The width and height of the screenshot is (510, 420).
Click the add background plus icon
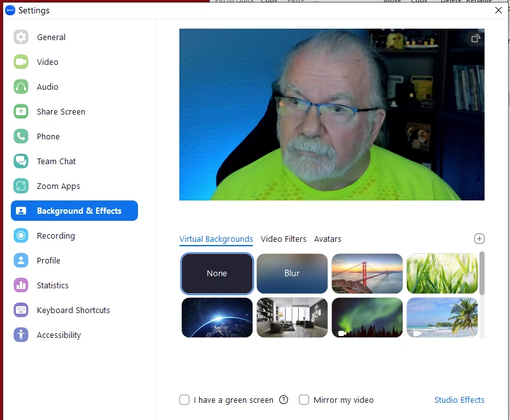(479, 239)
